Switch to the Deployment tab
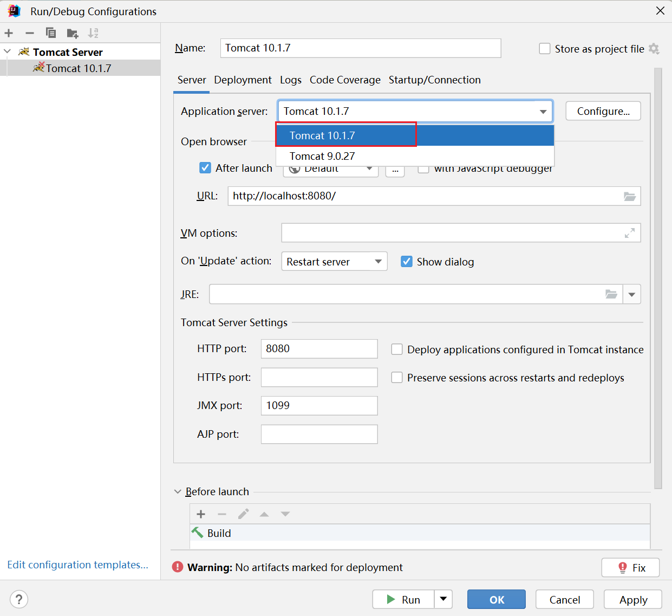The width and height of the screenshot is (672, 616). (x=243, y=80)
